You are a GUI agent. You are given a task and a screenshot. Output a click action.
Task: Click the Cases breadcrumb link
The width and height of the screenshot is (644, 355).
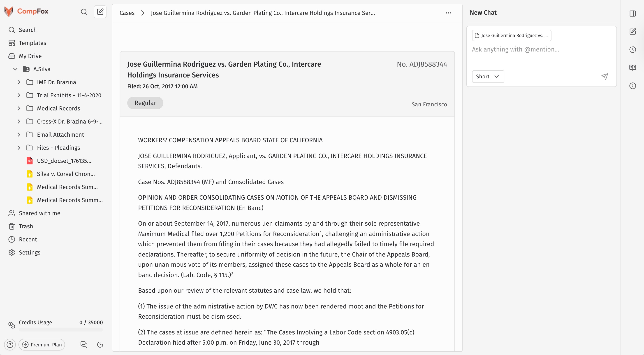(x=127, y=13)
